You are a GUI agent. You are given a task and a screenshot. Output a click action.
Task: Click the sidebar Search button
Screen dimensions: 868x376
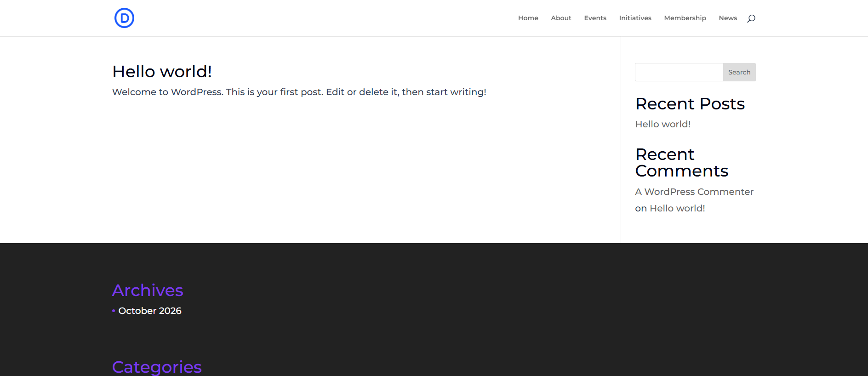click(x=739, y=72)
